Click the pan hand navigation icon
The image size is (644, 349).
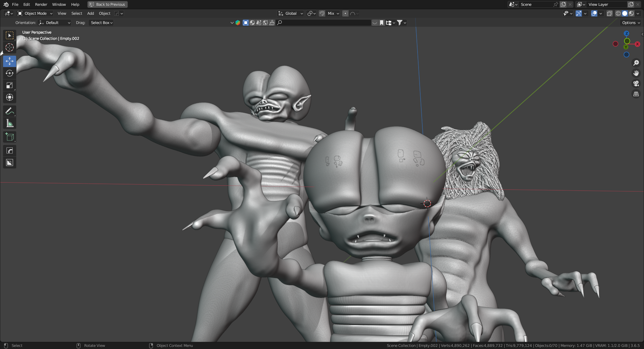[636, 73]
